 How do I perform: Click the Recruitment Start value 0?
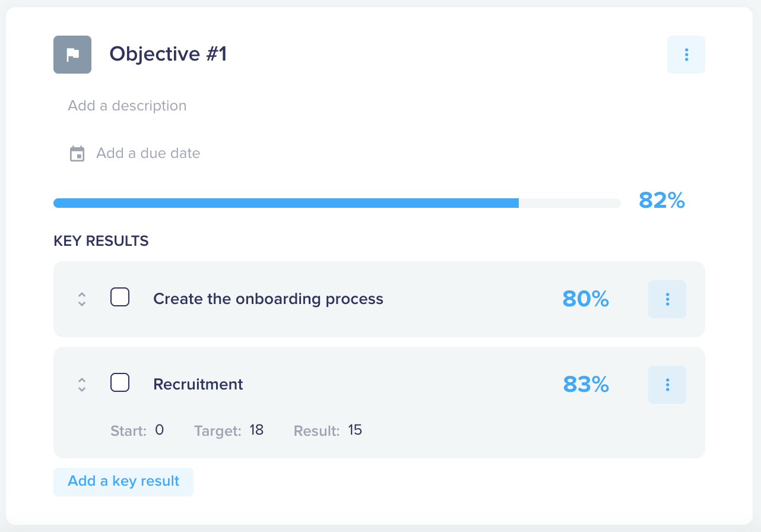click(159, 430)
